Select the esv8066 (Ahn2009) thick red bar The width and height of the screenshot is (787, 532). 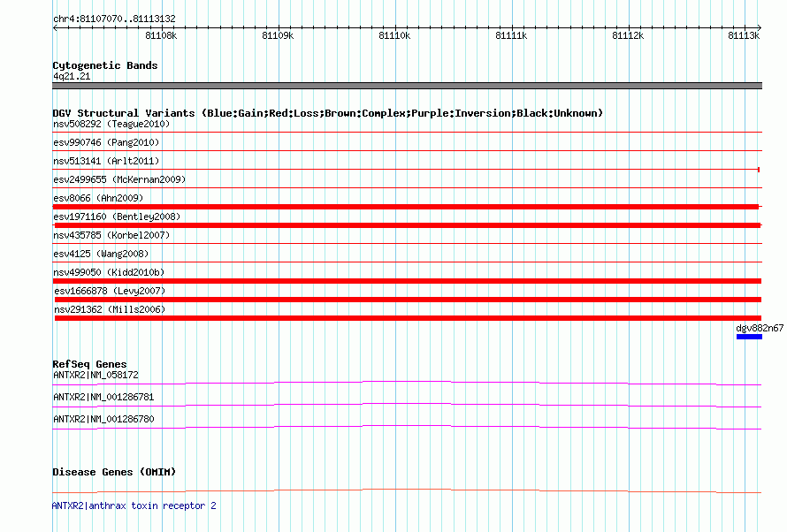pos(406,207)
